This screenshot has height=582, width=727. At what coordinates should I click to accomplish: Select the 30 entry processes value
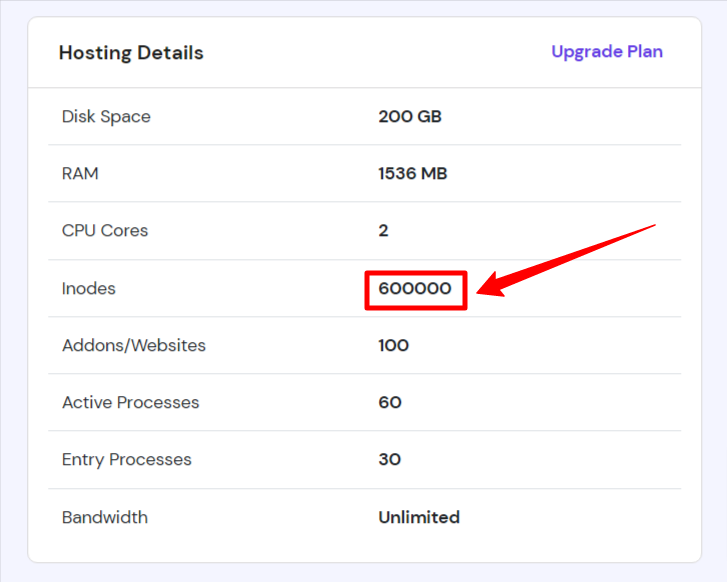[389, 460]
